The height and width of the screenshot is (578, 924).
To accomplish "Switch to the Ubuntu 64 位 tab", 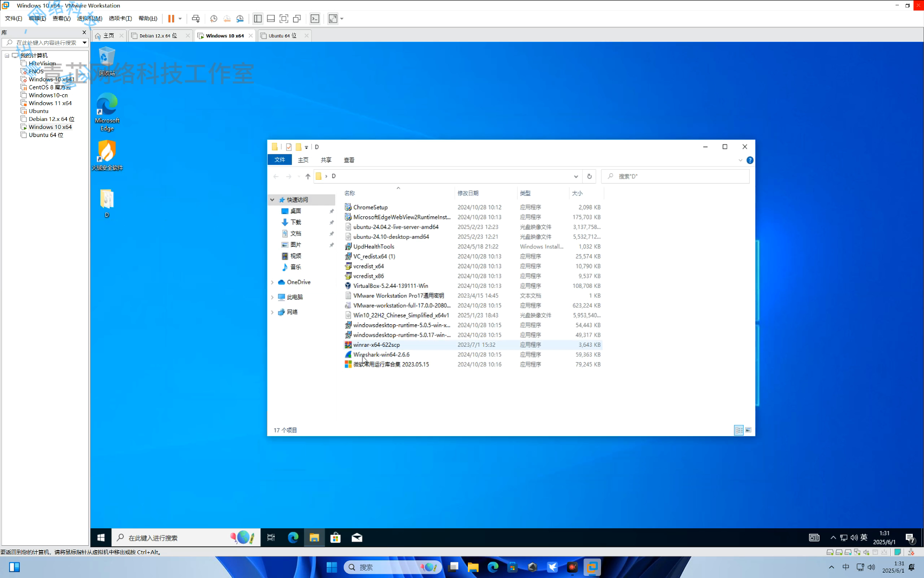I will [282, 36].
